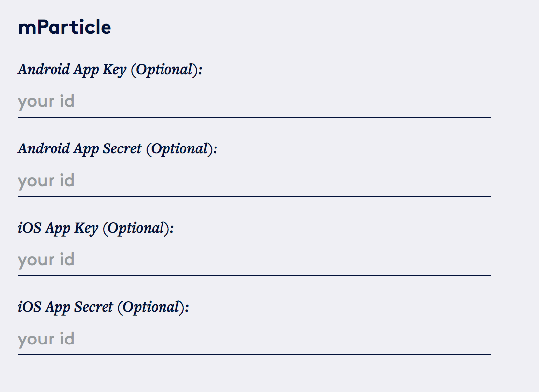Screen dimensions: 539x392
Task: Click the word Optional in Android App Key label
Action: tap(164, 70)
